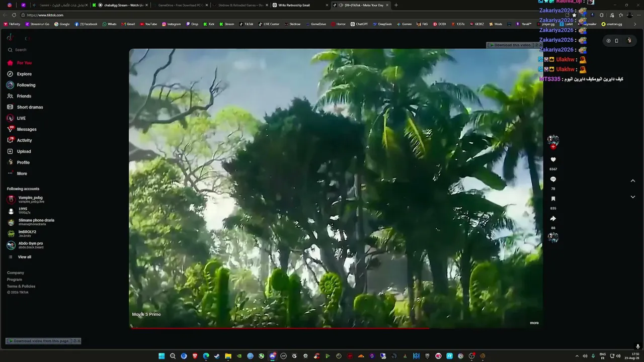This screenshot has width=644, height=362.
Task: Click 'Download video from this page' bar
Action: pyautogui.click(x=39, y=341)
